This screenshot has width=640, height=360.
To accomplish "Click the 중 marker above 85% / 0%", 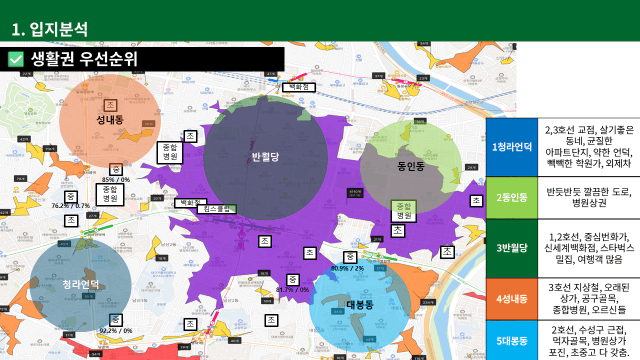I will 116,169.
